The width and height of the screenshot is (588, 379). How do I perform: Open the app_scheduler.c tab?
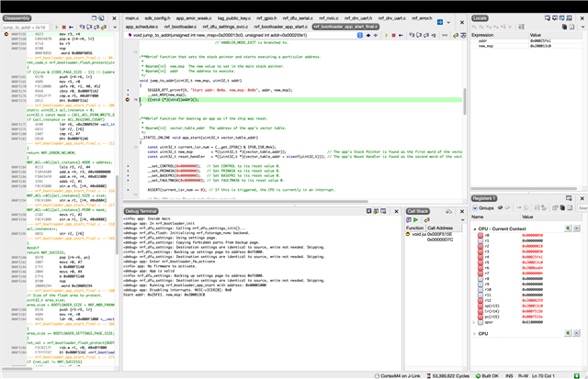pyautogui.click(x=141, y=27)
